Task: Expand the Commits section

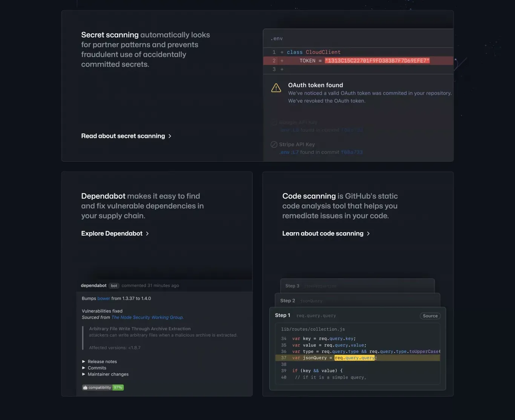Action: pos(94,368)
